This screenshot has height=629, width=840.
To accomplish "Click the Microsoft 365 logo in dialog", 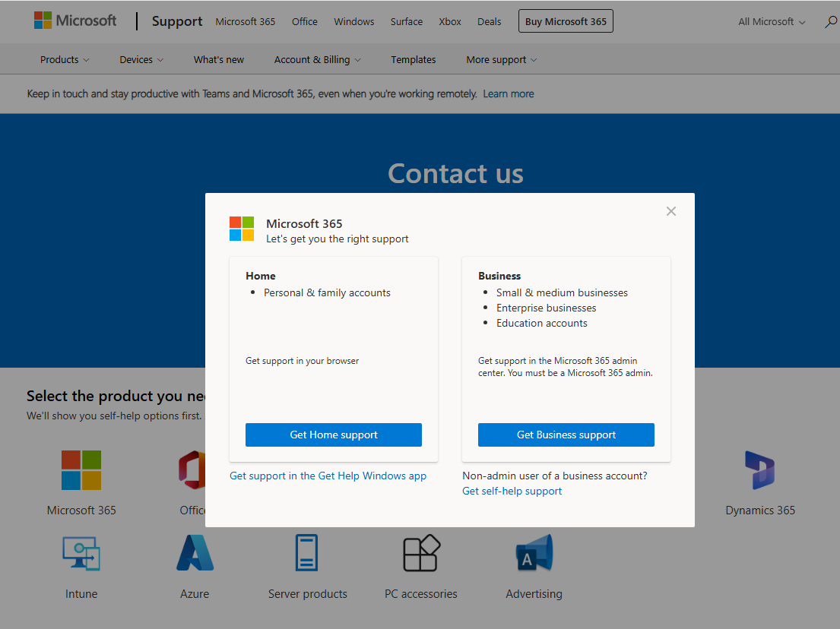I will [x=242, y=229].
